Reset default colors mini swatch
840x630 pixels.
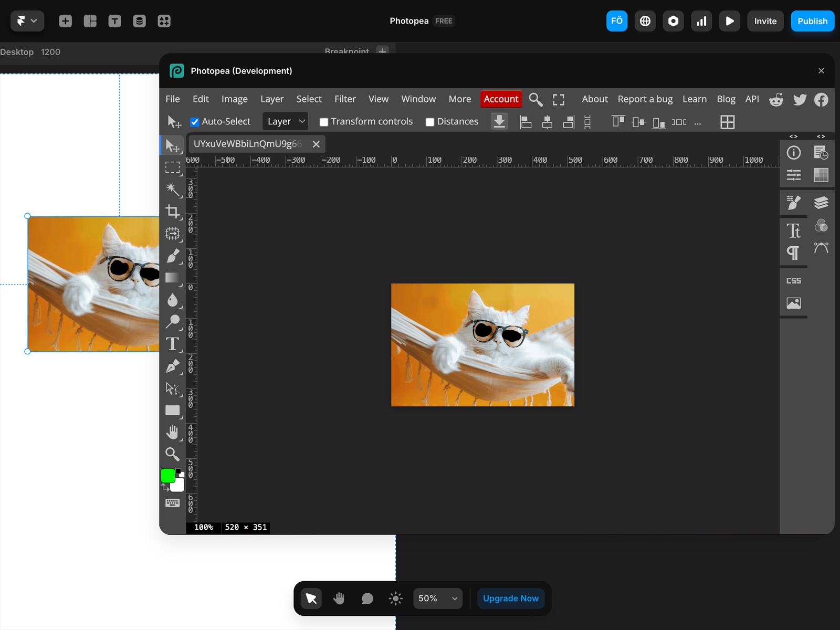click(179, 472)
